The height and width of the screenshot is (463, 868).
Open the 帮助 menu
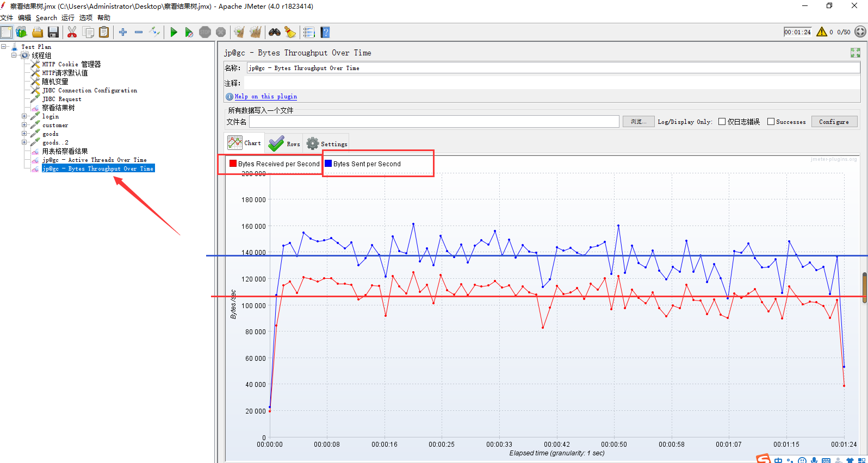104,18
